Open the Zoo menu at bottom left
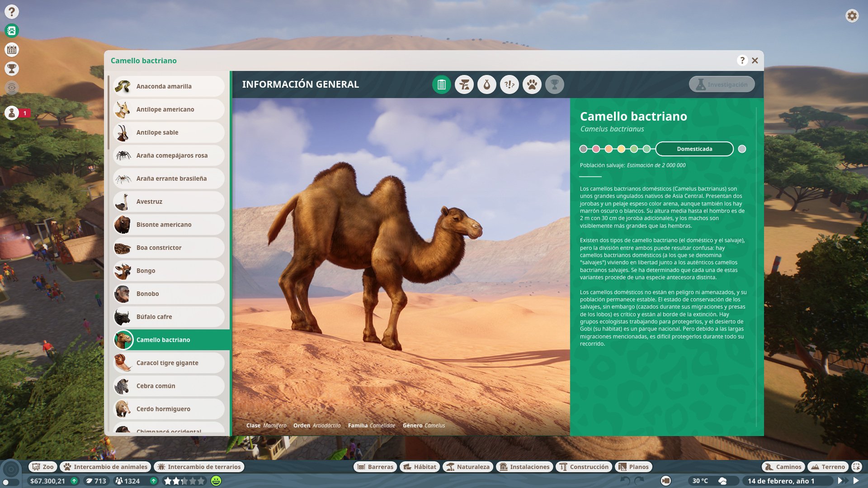 pos(42,467)
